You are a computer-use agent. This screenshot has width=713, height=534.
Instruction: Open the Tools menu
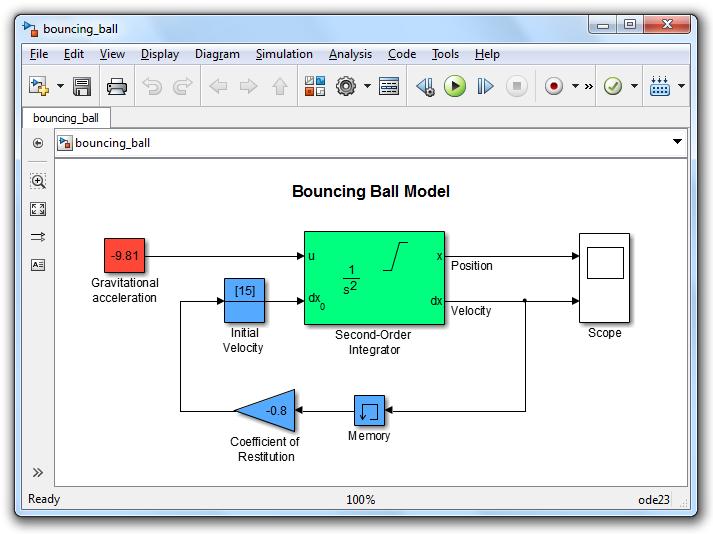coord(445,54)
